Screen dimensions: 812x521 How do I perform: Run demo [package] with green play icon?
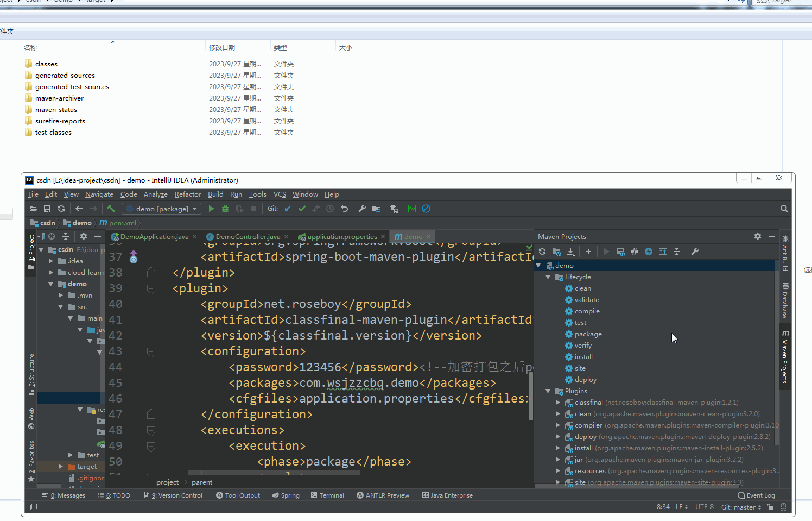(x=211, y=209)
